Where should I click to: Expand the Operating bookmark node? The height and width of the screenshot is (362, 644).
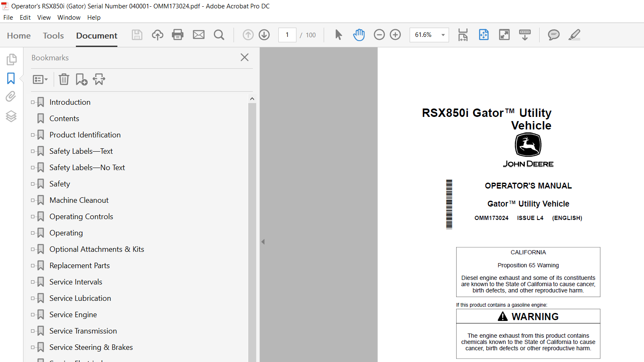tap(33, 233)
